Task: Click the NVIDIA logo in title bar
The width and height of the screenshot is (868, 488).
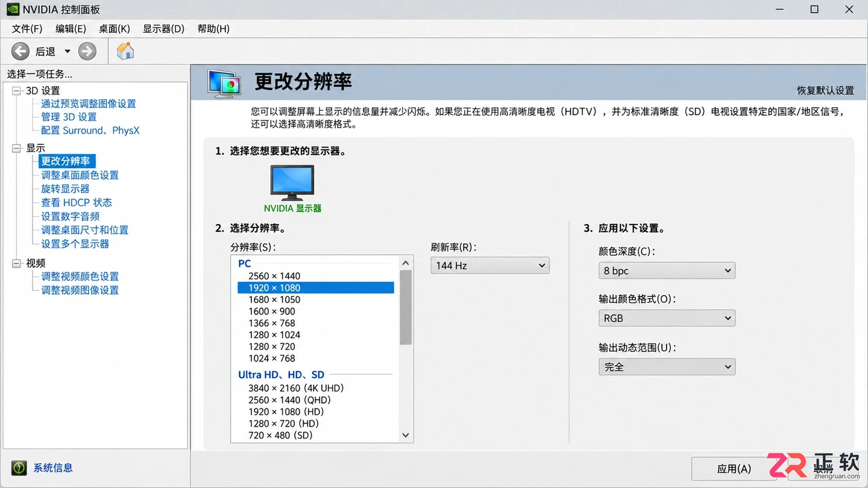Action: click(x=13, y=10)
